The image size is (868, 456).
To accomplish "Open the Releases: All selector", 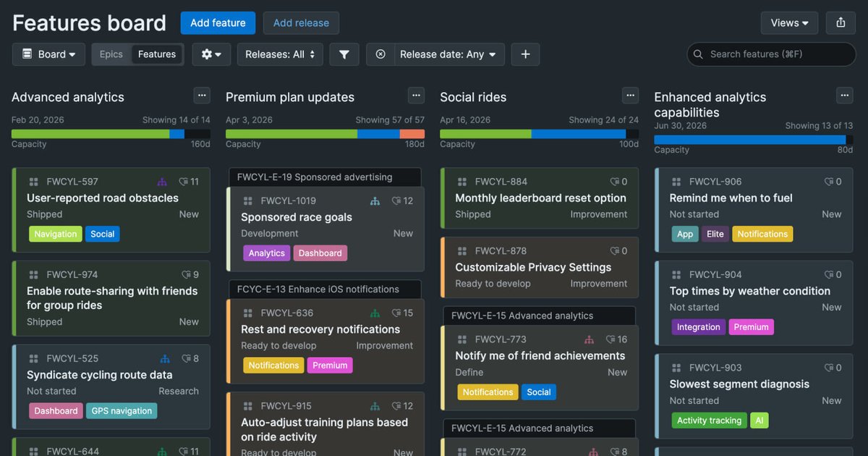I will coord(280,54).
